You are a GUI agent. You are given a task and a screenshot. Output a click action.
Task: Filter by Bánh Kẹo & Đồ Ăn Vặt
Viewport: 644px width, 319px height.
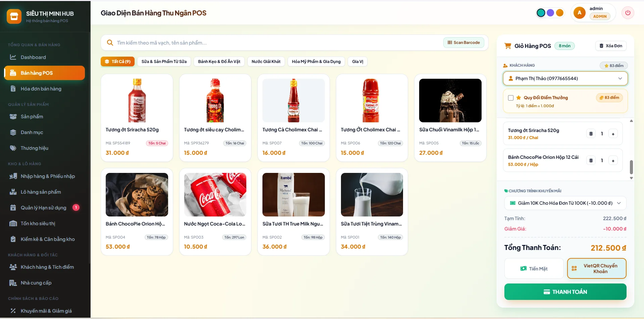tap(219, 62)
